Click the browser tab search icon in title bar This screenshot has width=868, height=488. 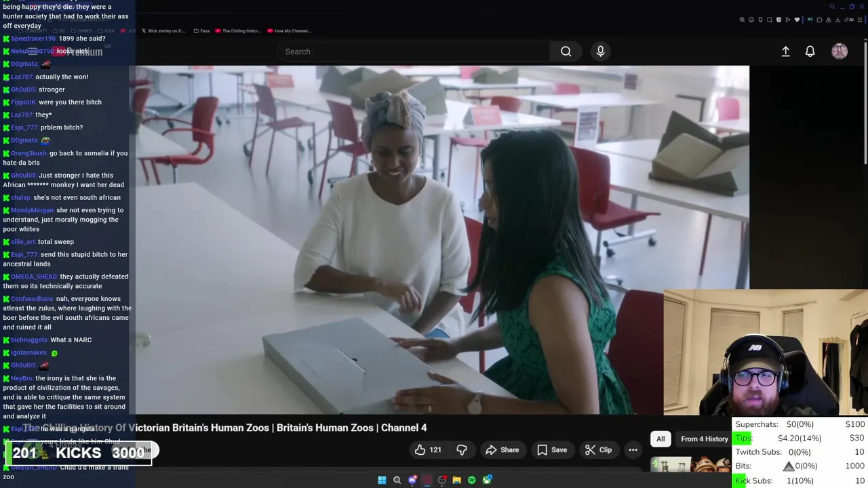point(832,7)
